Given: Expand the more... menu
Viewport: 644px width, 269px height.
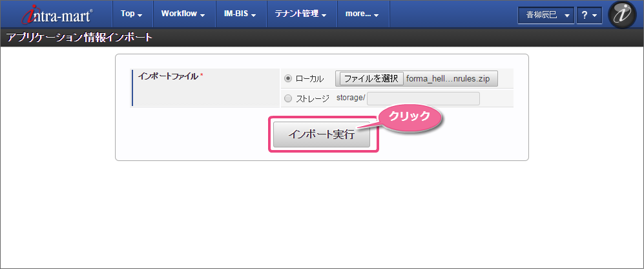Looking at the screenshot, I should click(362, 14).
